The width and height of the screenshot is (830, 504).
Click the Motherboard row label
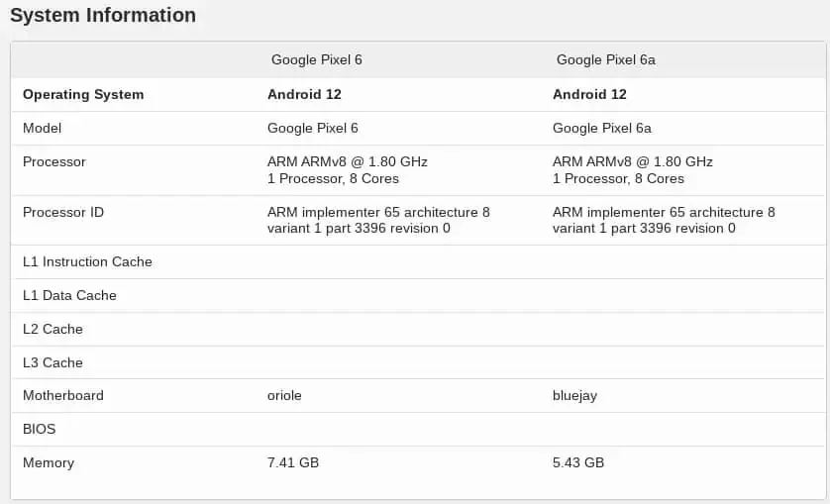(x=63, y=396)
